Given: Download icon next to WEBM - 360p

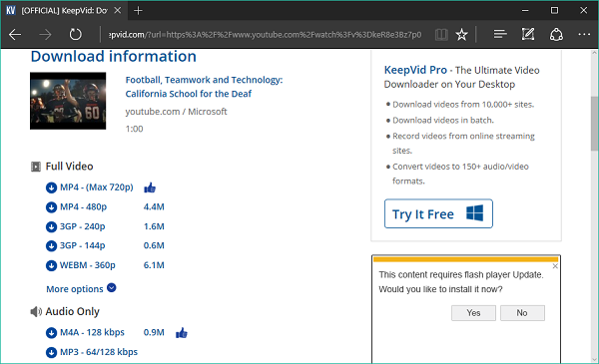Looking at the screenshot, I should [51, 265].
